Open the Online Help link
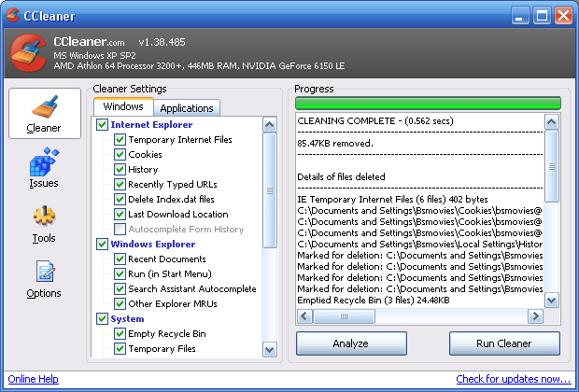 point(33,379)
